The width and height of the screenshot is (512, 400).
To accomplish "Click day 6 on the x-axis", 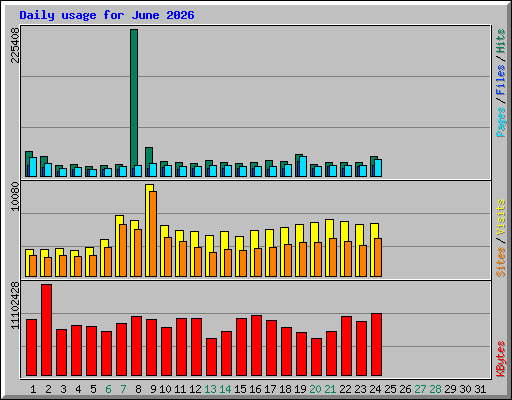I will (x=108, y=389).
